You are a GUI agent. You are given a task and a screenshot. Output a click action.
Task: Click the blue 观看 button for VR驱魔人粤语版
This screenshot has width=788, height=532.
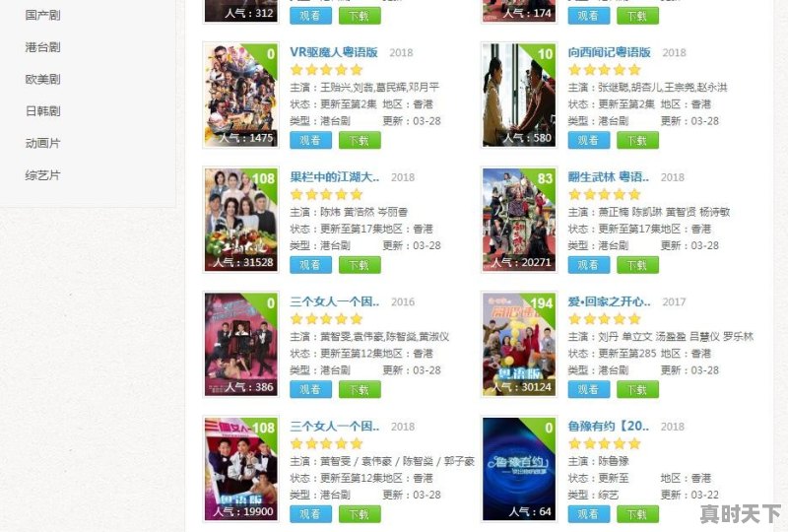(x=310, y=140)
